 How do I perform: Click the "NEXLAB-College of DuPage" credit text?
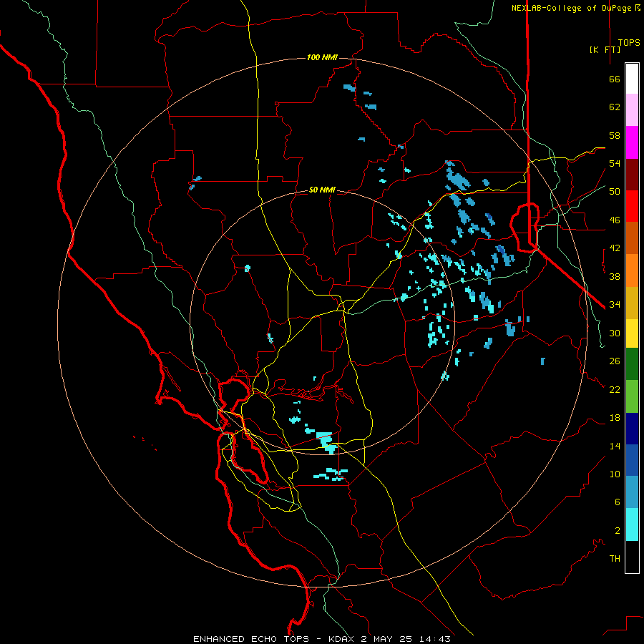click(572, 8)
